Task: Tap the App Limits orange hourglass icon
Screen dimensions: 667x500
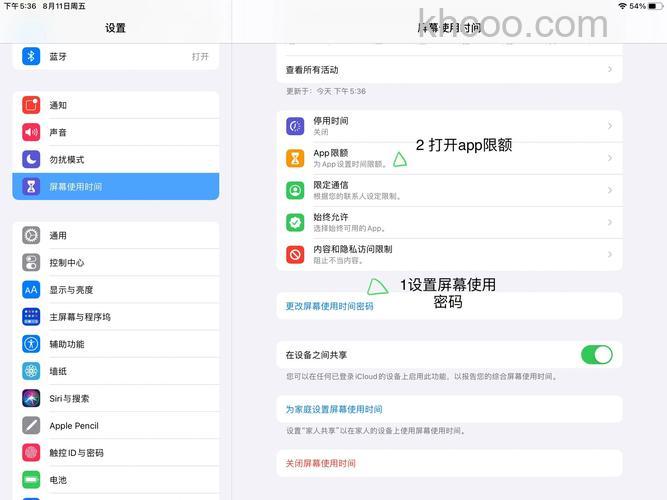Action: [x=295, y=158]
